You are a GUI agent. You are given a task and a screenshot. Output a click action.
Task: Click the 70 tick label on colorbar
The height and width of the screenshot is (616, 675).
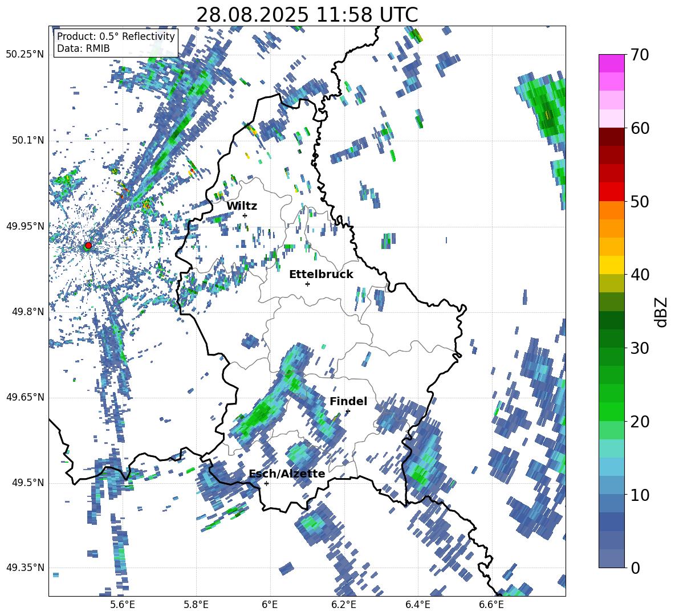pos(640,55)
